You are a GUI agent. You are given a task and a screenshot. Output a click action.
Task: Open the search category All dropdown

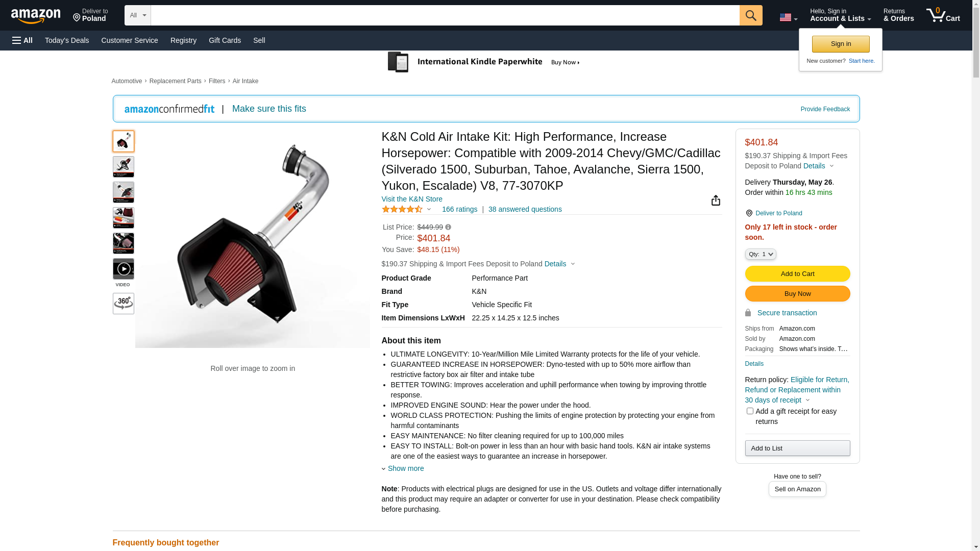point(137,15)
